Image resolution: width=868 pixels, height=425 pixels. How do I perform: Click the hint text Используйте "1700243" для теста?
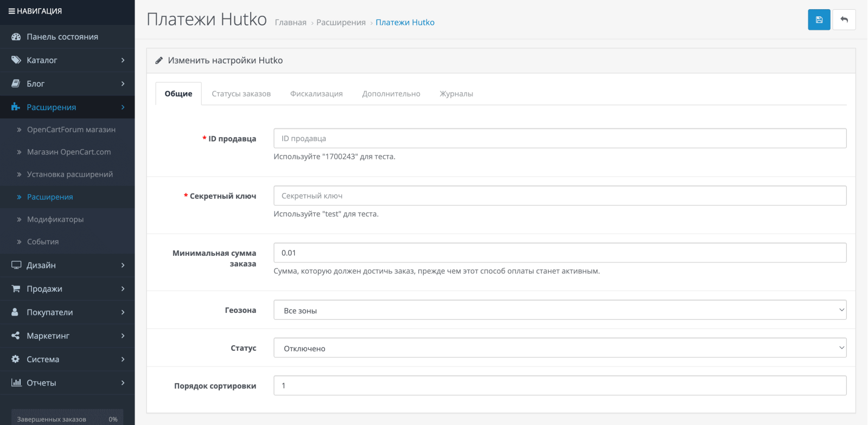click(x=334, y=157)
